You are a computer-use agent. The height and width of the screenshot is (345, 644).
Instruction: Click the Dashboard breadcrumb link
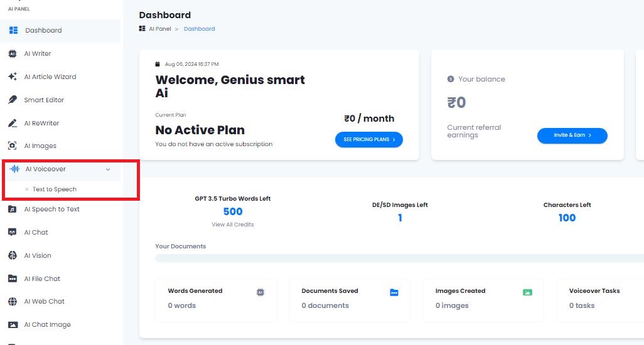[x=199, y=29]
